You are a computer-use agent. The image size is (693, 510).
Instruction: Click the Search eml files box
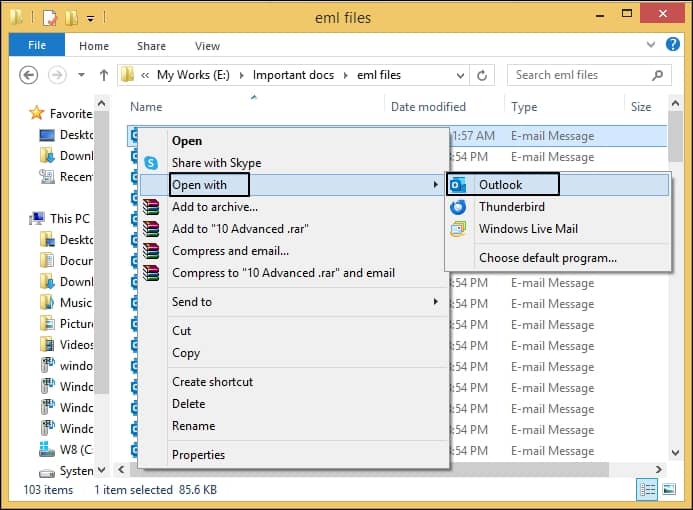click(589, 75)
